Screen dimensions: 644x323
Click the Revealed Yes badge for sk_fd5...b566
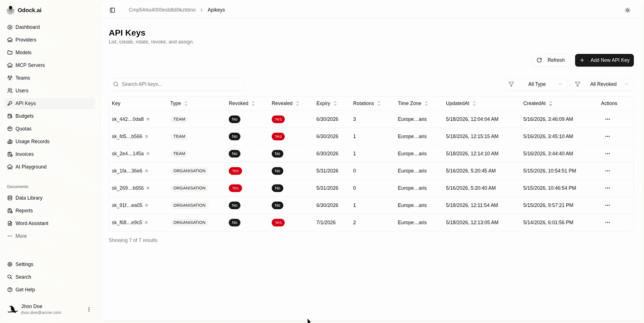[278, 136]
